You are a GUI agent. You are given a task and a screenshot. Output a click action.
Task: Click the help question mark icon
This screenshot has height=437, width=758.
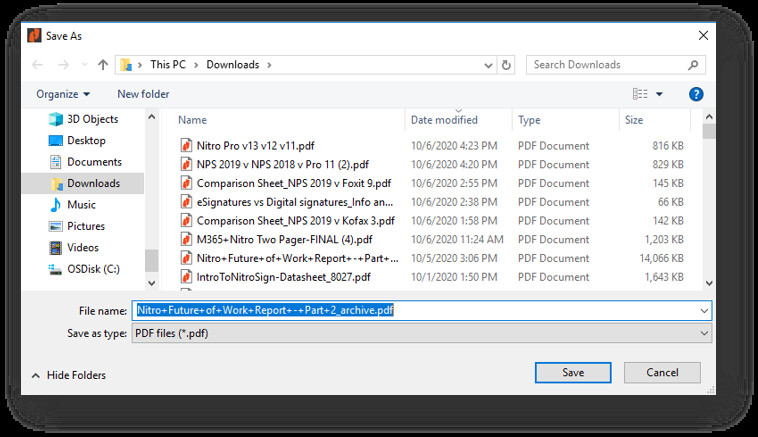(696, 94)
